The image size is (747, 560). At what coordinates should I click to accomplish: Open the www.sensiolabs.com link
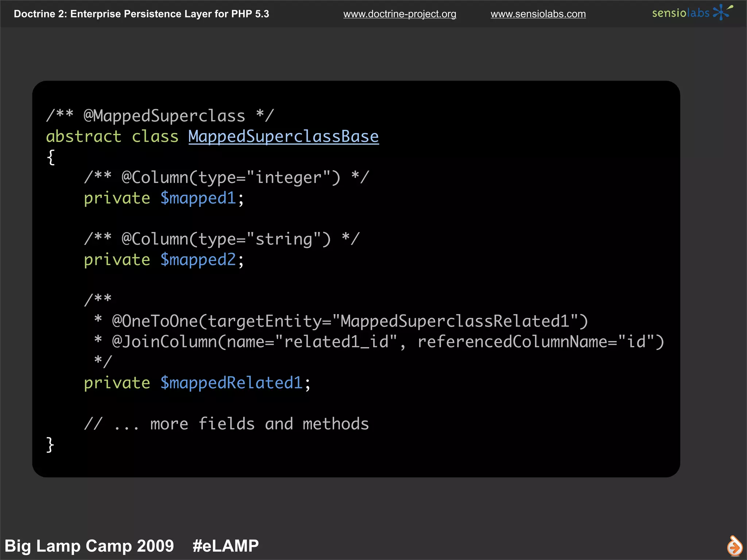pos(538,14)
